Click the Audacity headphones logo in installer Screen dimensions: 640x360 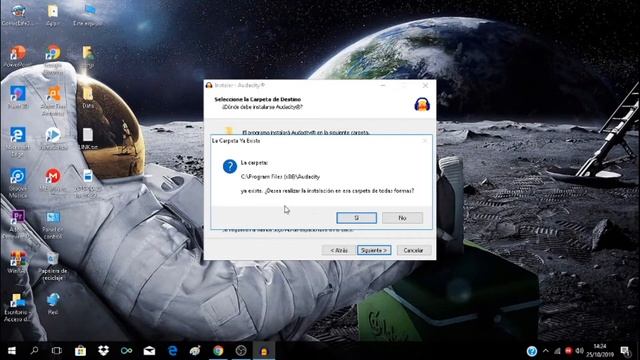coord(422,104)
